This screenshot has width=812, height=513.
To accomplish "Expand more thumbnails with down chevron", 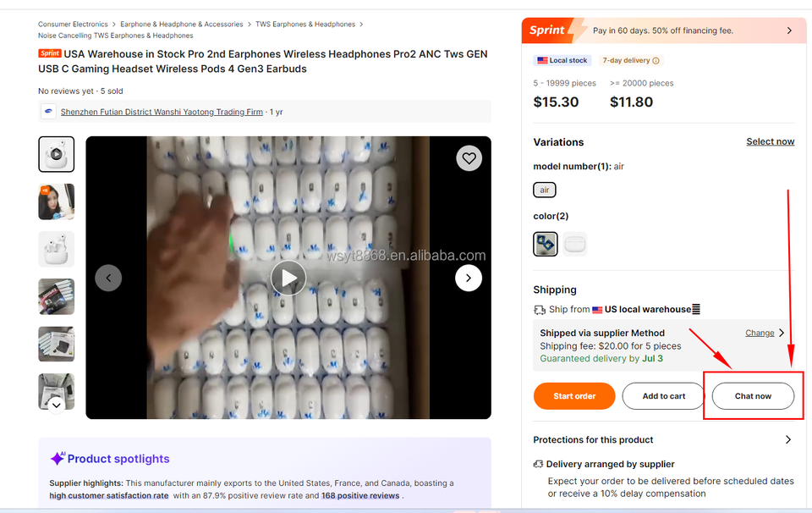I will (57, 405).
